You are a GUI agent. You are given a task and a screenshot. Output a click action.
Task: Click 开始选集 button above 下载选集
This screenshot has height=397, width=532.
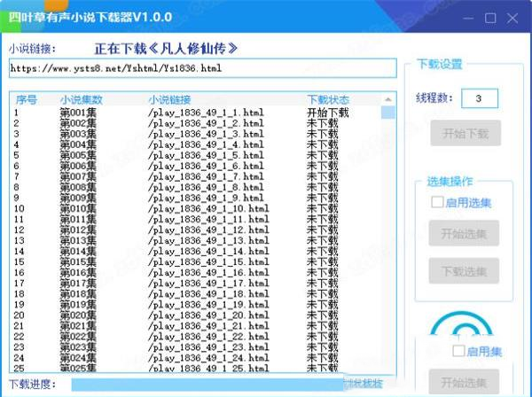[x=465, y=233]
